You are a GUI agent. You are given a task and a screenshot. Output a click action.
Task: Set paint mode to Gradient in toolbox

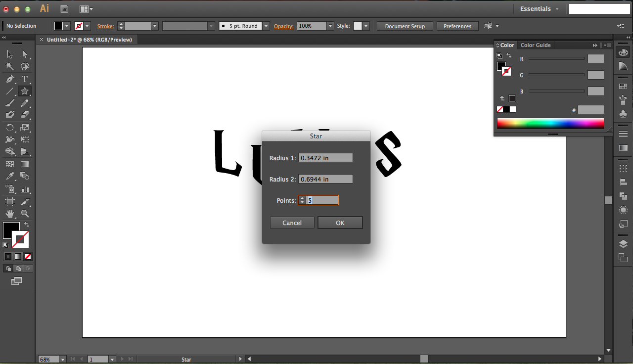pos(18,256)
